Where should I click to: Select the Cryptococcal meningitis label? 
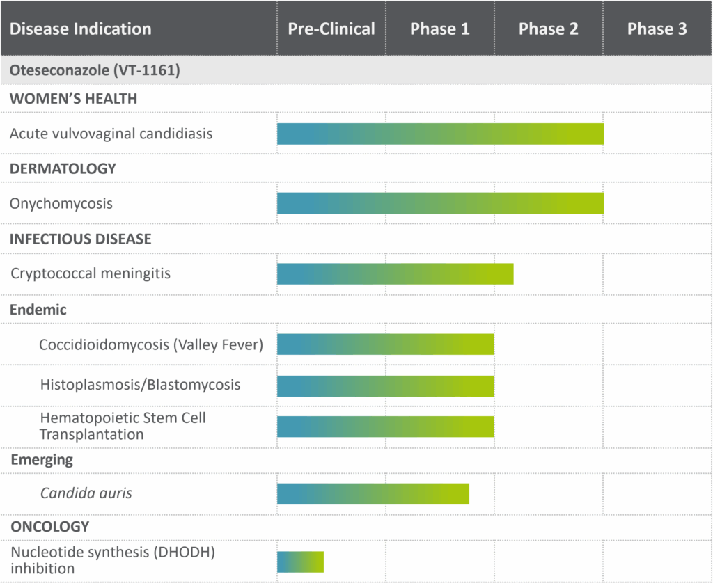click(91, 273)
